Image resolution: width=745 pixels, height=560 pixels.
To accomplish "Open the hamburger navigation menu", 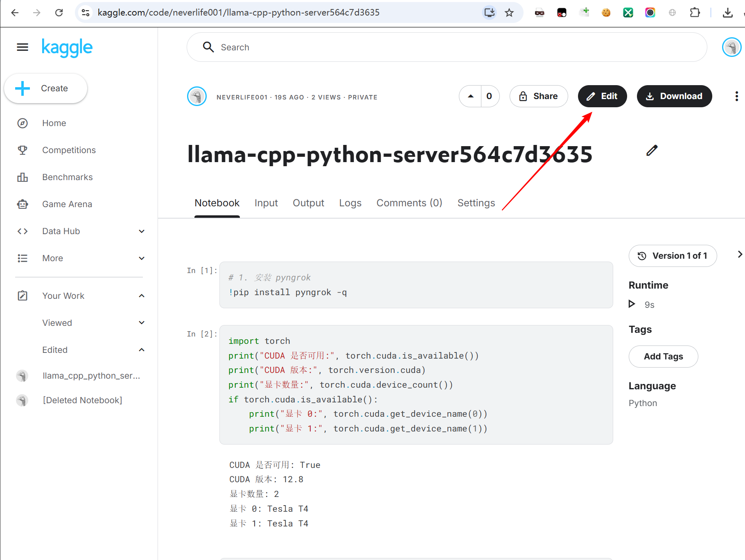I will (x=23, y=47).
